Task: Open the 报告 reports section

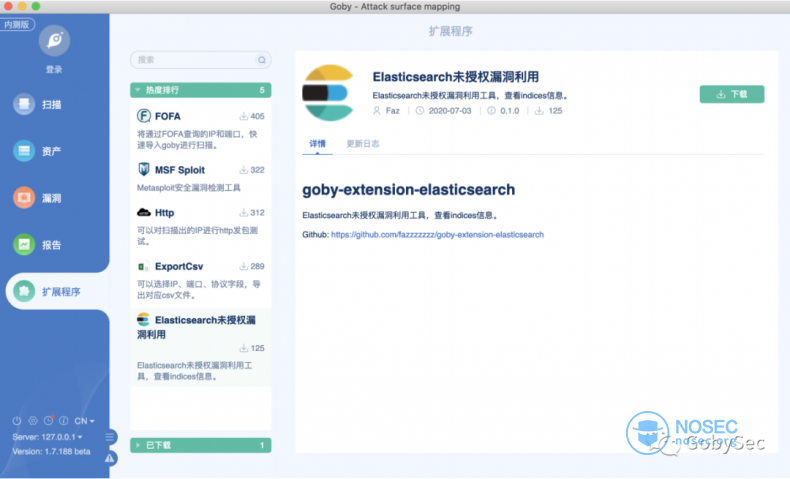Action: tap(38, 244)
